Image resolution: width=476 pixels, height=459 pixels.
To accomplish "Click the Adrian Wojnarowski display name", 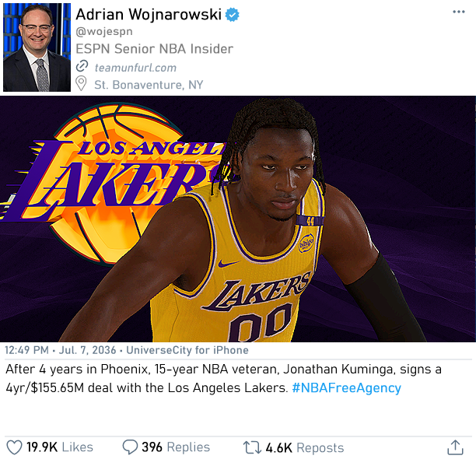I will 149,15.
